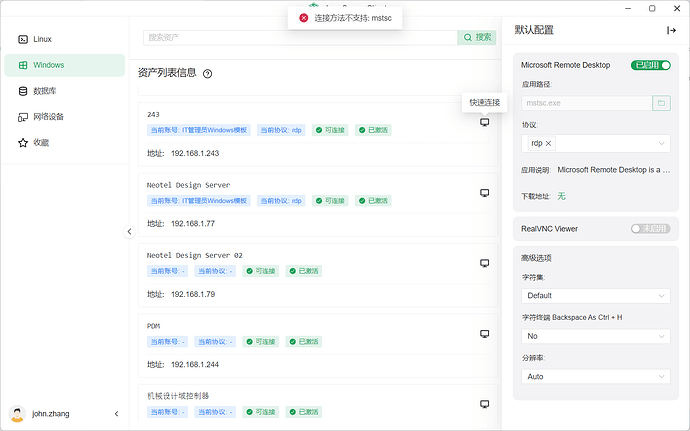Viewport: 690px width, 431px height.
Task: Click the database cylinder icon
Action: tap(23, 91)
